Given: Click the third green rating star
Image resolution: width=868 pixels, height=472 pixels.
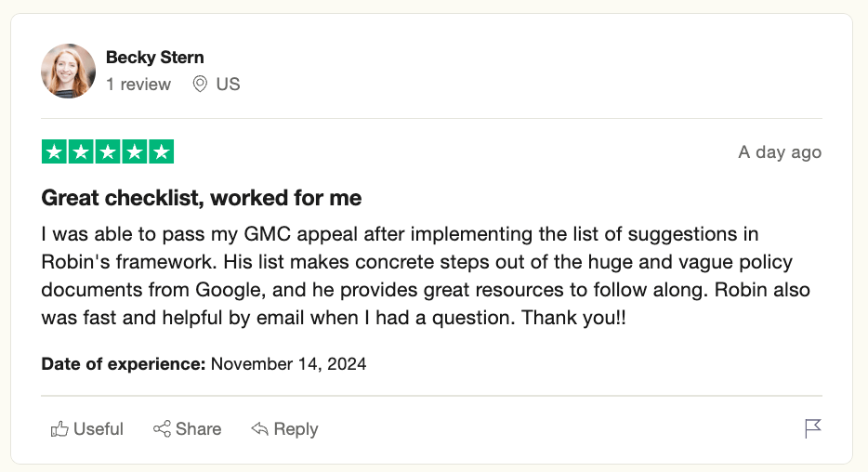Looking at the screenshot, I should click(108, 151).
